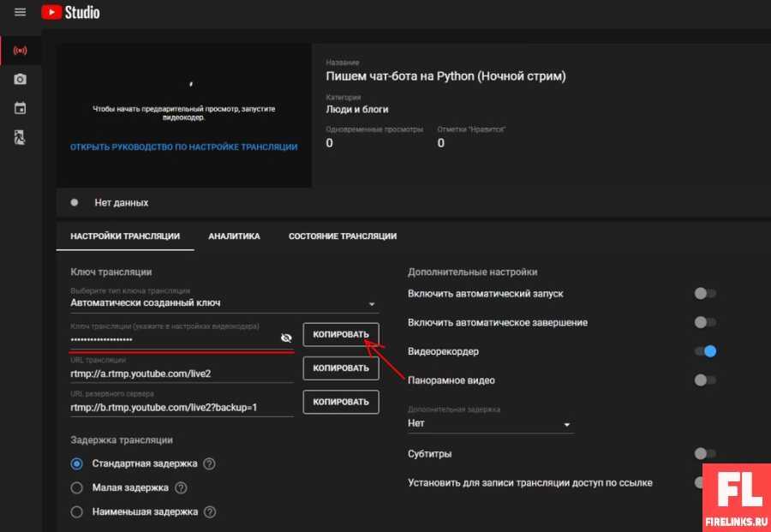Enable Включить автоматическое завершение
This screenshot has width=771, height=532.
(x=705, y=323)
